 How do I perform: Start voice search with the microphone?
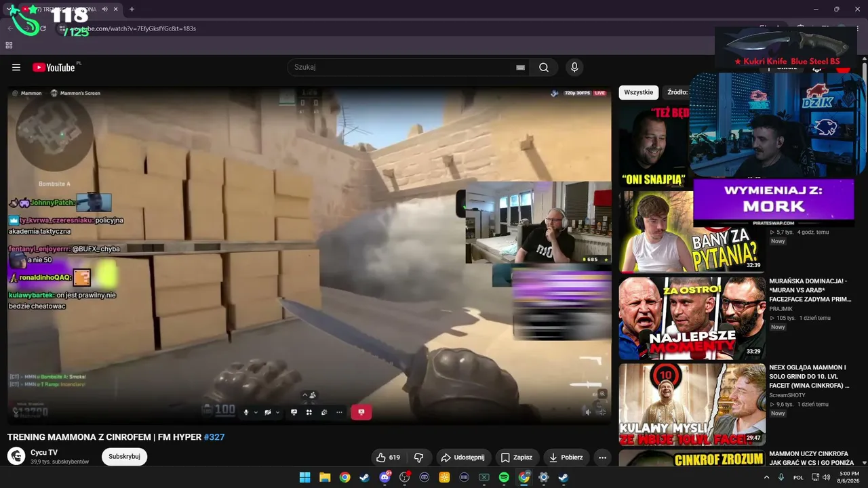coord(574,67)
